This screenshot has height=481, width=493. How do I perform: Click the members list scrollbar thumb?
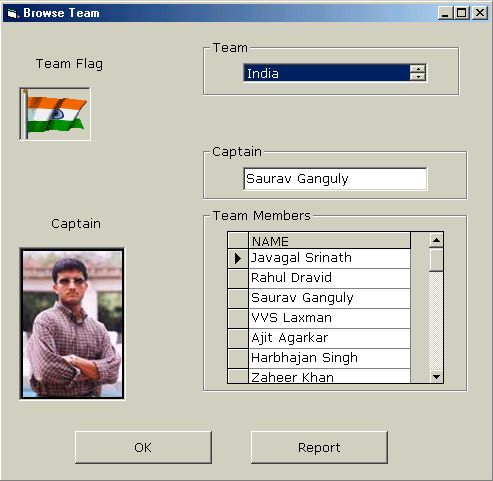click(x=436, y=260)
